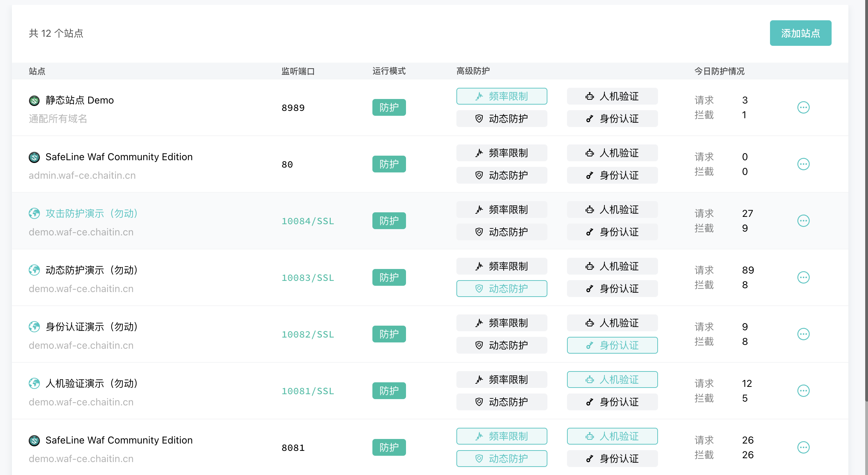Open more options for 静态站点 Demo row
868x475 pixels.
click(803, 107)
